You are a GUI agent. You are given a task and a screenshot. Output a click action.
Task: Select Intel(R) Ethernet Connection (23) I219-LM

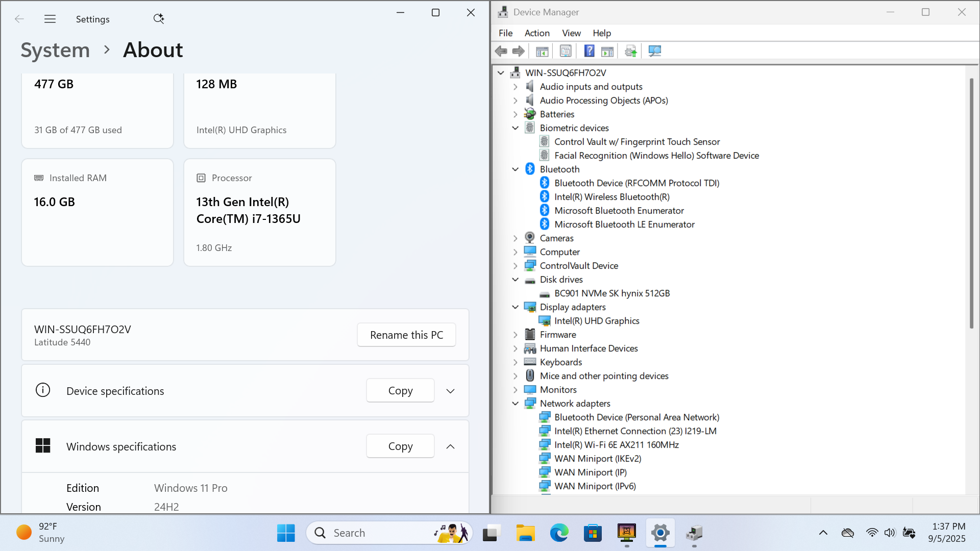[635, 431]
